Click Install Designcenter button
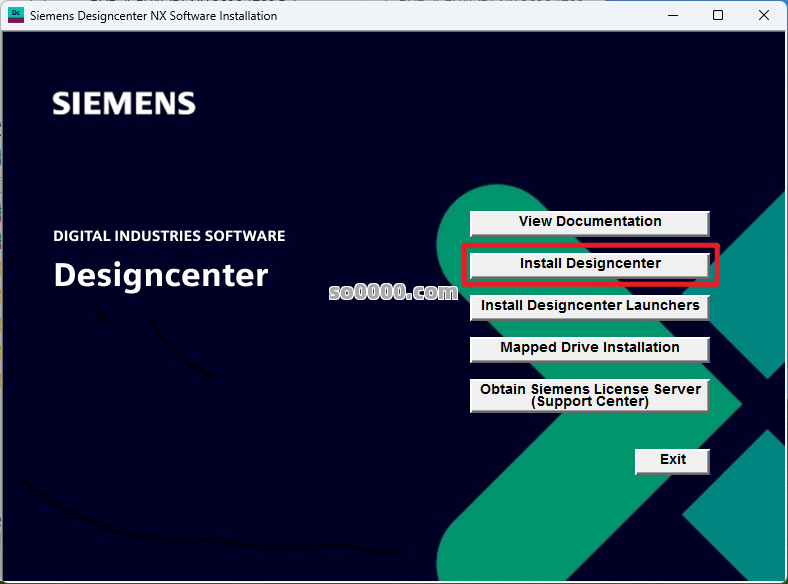 tap(589, 265)
